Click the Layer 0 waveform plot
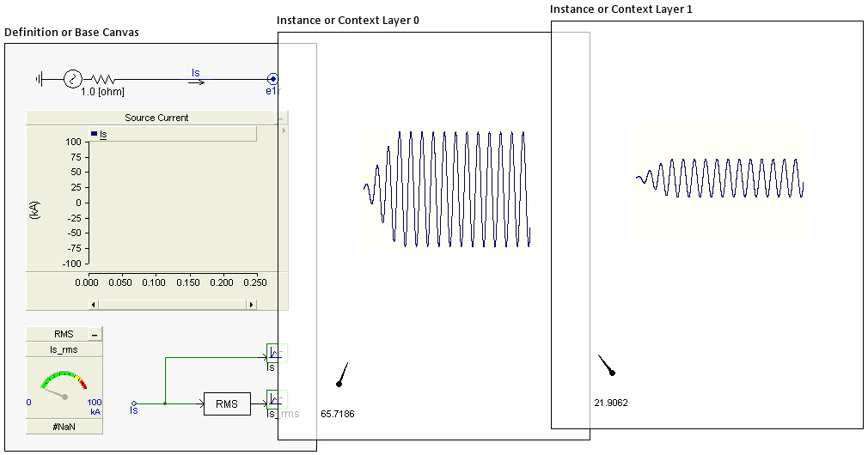Viewport: 868px width, 455px height. click(447, 189)
